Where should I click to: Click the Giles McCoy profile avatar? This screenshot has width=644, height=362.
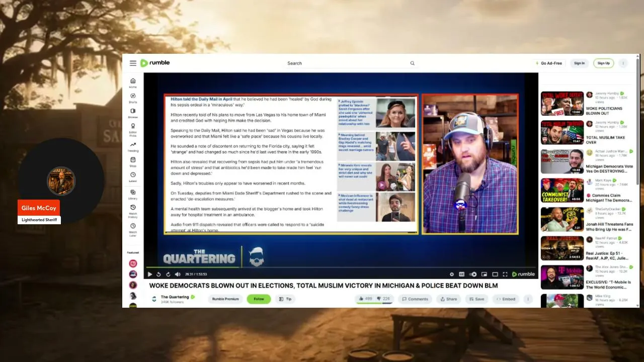[x=61, y=181]
